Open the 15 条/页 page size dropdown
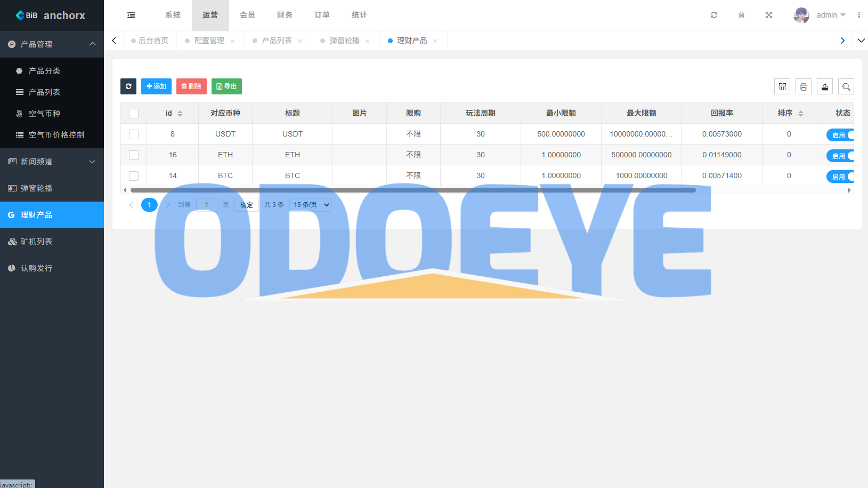868x488 pixels. tap(311, 205)
